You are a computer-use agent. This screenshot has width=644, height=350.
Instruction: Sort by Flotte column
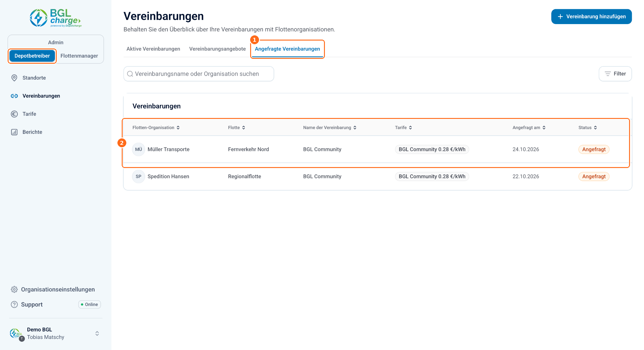pyautogui.click(x=237, y=127)
